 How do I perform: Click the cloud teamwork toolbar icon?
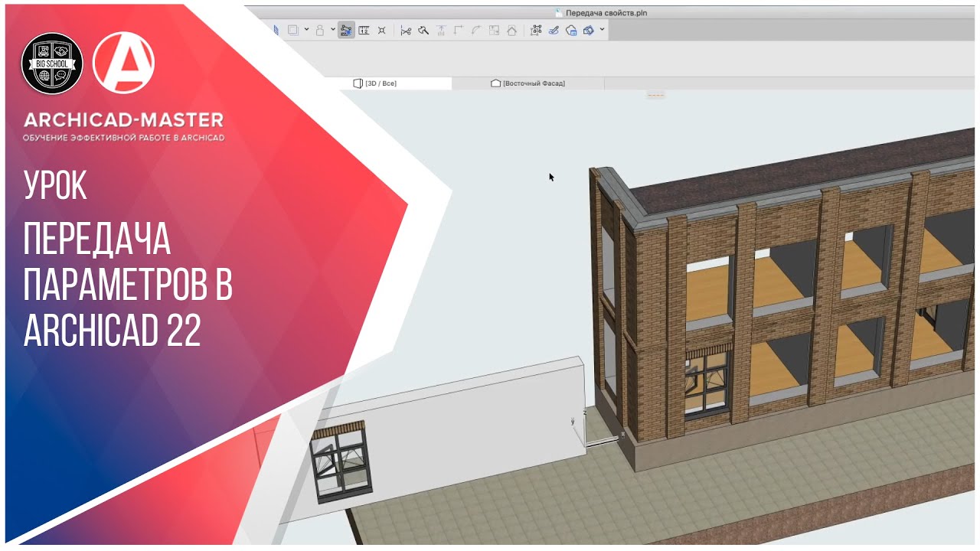point(571,31)
